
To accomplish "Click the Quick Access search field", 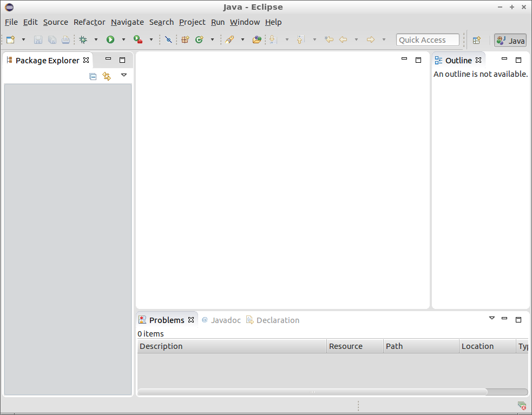I will tap(428, 40).
